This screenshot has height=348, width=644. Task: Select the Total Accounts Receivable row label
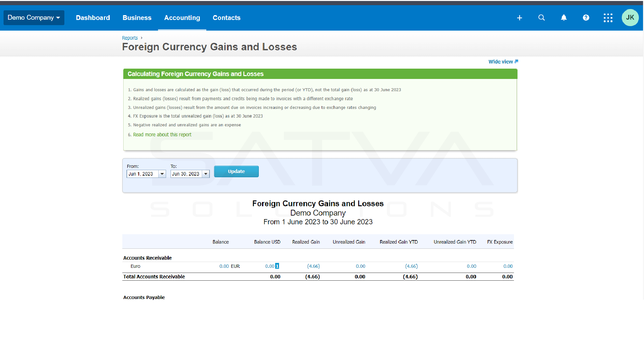154,276
